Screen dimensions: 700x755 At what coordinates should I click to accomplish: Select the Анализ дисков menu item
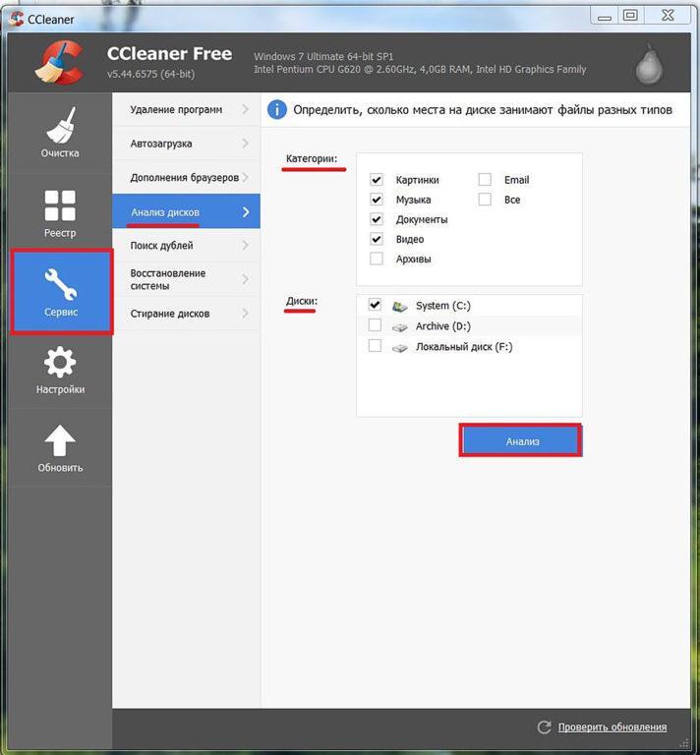pos(187,211)
